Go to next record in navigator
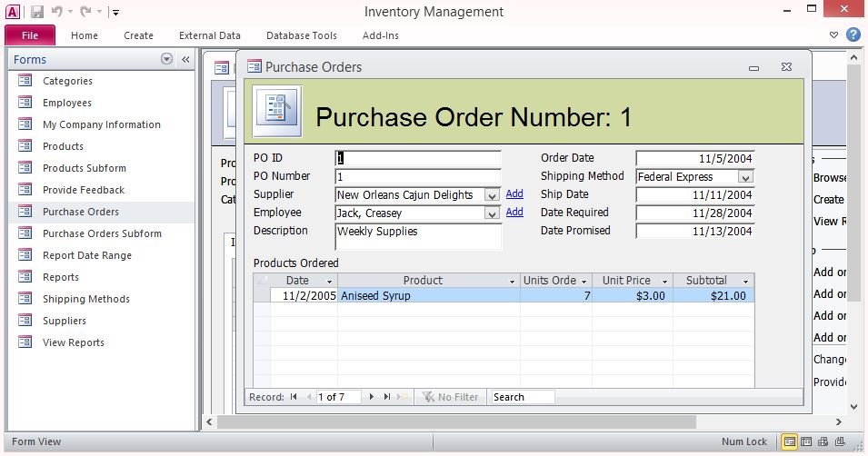This screenshot has height=456, width=868. (x=371, y=397)
